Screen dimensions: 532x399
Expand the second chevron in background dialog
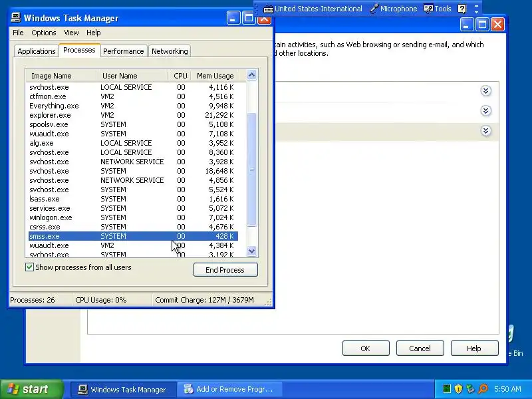486,111
